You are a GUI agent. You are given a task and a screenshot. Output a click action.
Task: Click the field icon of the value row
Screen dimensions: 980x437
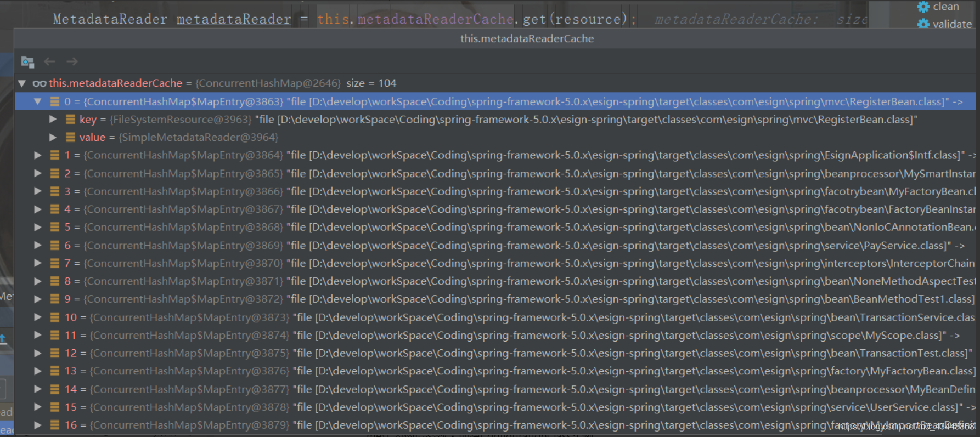coord(70,137)
